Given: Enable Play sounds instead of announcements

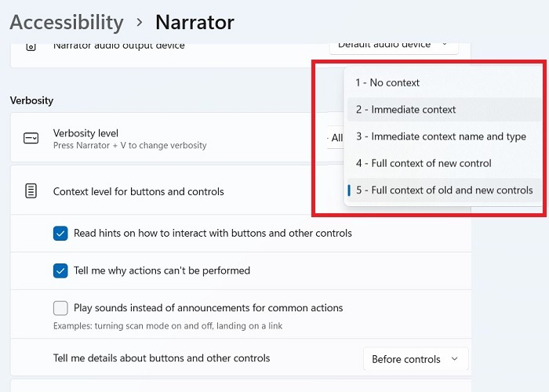Looking at the screenshot, I should click(x=60, y=308).
